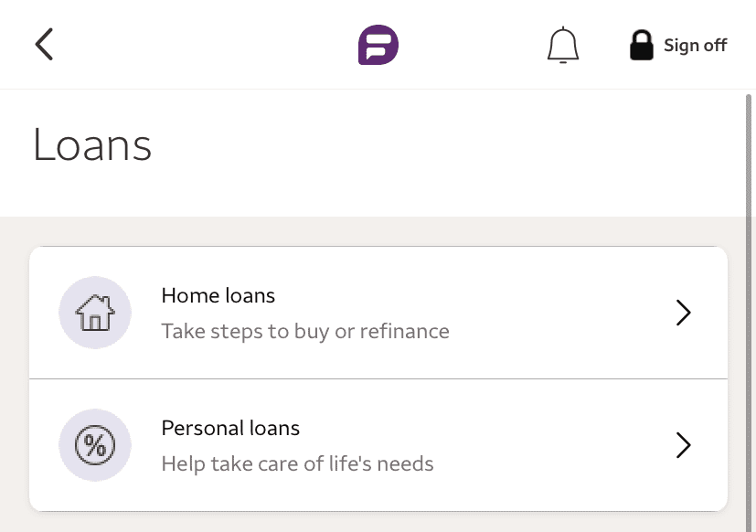Tap the purple bank logo in the header
Image resolution: width=756 pixels, height=532 pixels.
tap(378, 44)
